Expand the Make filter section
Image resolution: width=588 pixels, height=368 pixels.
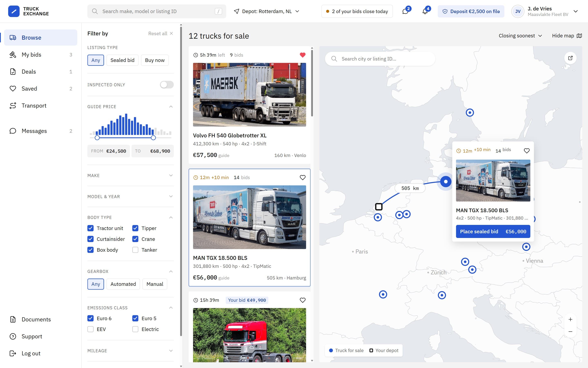coord(130,175)
